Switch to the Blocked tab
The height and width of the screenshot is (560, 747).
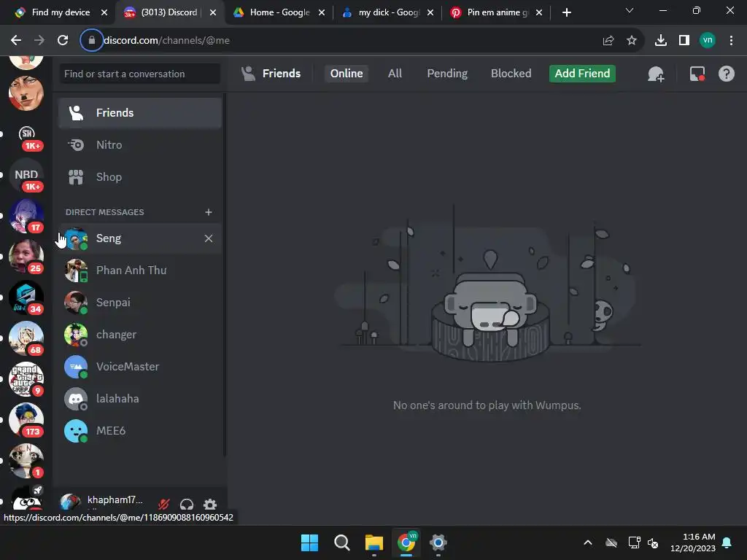pos(511,74)
